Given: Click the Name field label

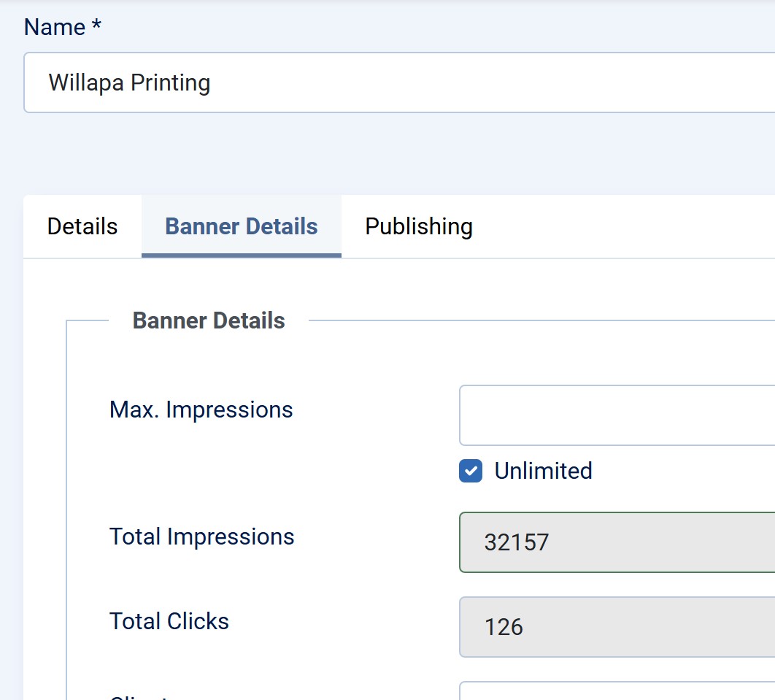Looking at the screenshot, I should click(55, 27).
